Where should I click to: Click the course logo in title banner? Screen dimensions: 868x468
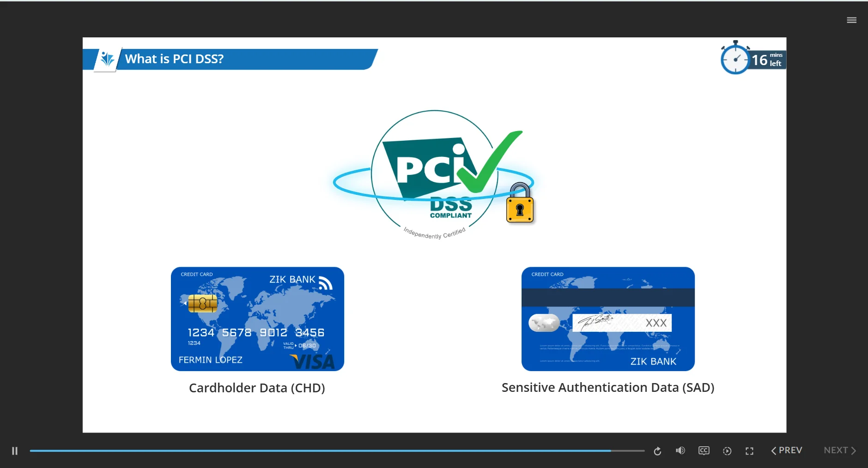[x=107, y=59]
